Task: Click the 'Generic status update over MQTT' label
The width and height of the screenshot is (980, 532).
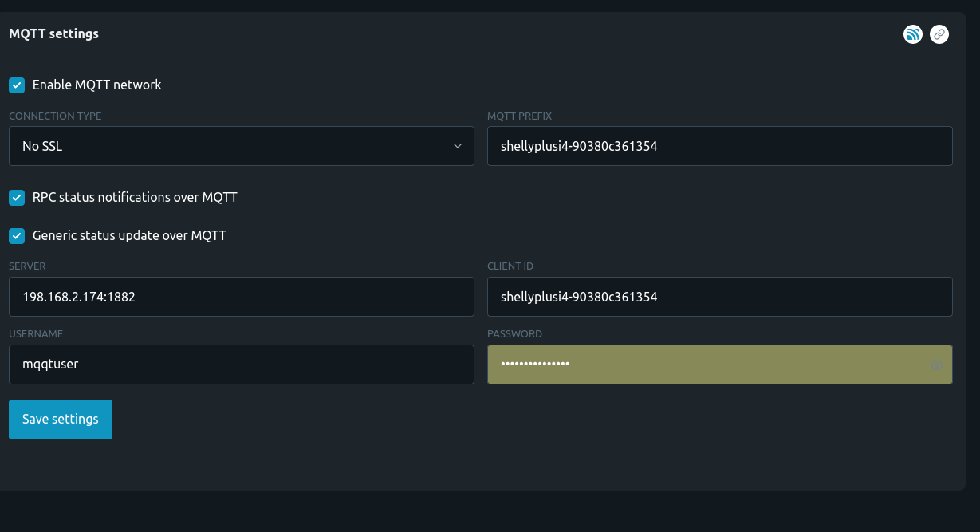Action: tap(129, 236)
